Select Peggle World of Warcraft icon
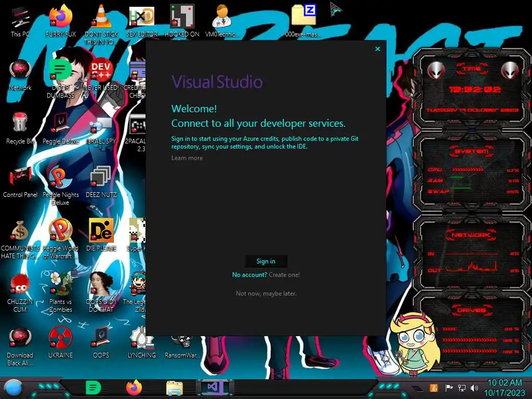This screenshot has width=532, height=399. click(61, 239)
